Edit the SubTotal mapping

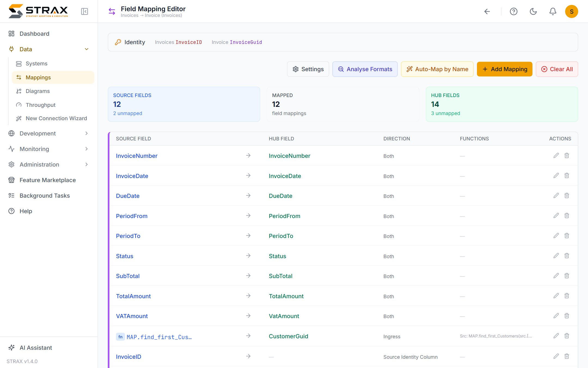pos(556,276)
